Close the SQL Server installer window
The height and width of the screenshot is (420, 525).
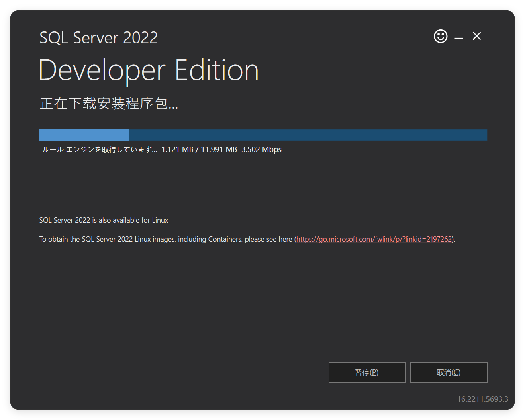click(x=477, y=36)
